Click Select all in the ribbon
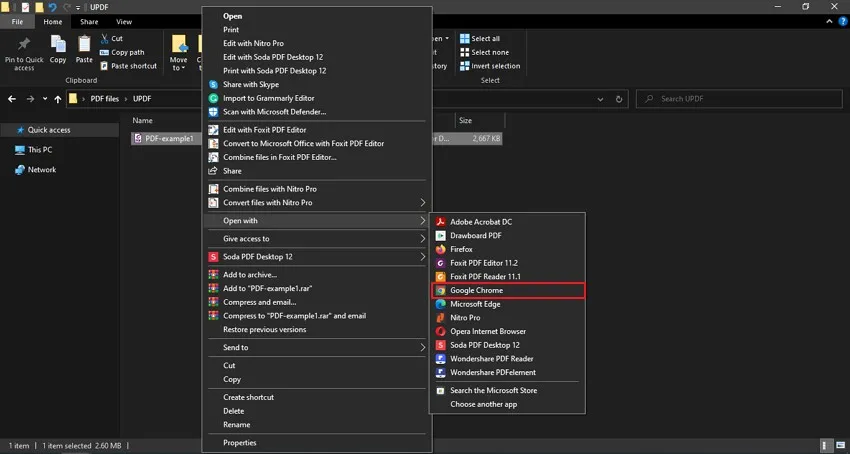Viewport: 850px width, 454px height. [x=480, y=39]
